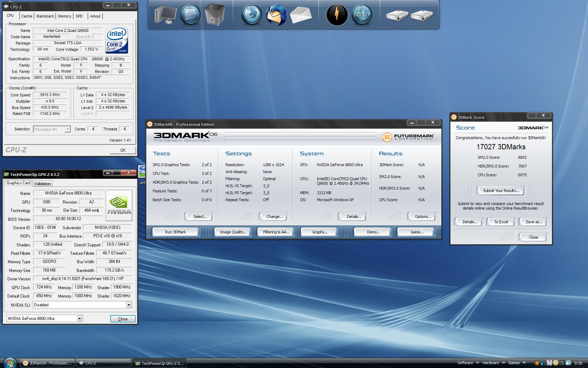Open Filtering & AA settings
Viewport: 588px width, 368px height.
(276, 232)
